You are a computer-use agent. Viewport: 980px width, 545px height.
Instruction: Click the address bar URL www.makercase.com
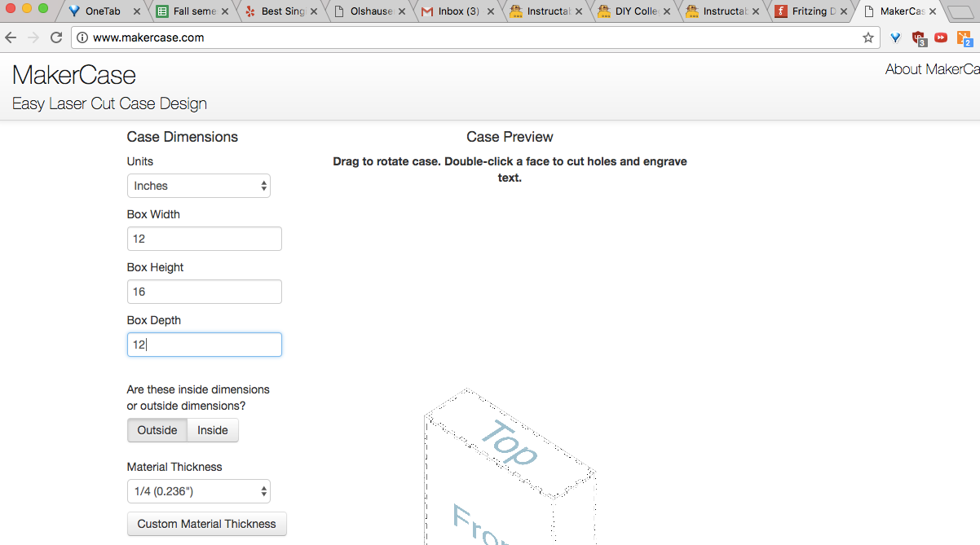pos(148,37)
